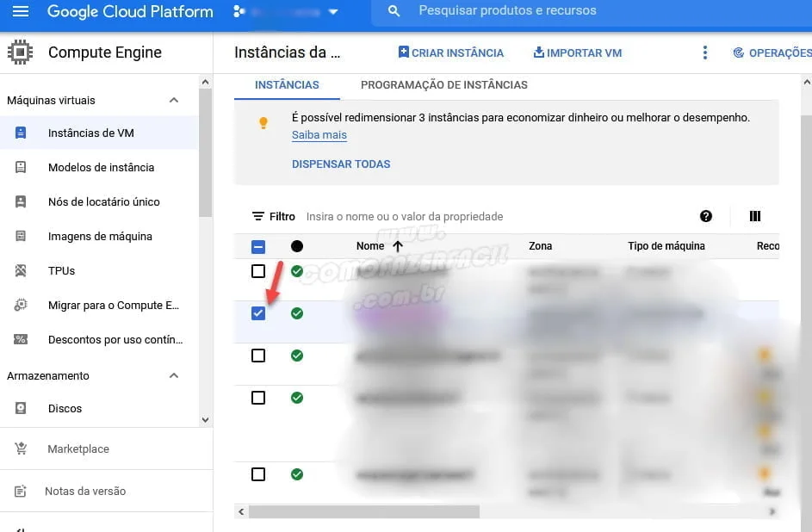Check the first instance row checkbox
The width and height of the screenshot is (812, 532).
258,271
